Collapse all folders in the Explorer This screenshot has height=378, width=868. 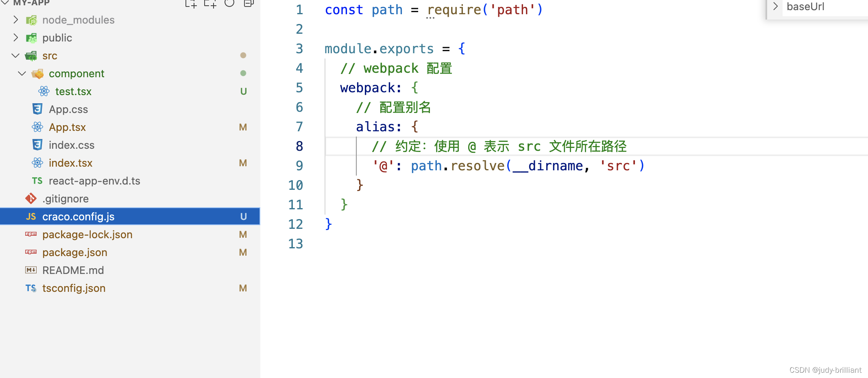[249, 3]
